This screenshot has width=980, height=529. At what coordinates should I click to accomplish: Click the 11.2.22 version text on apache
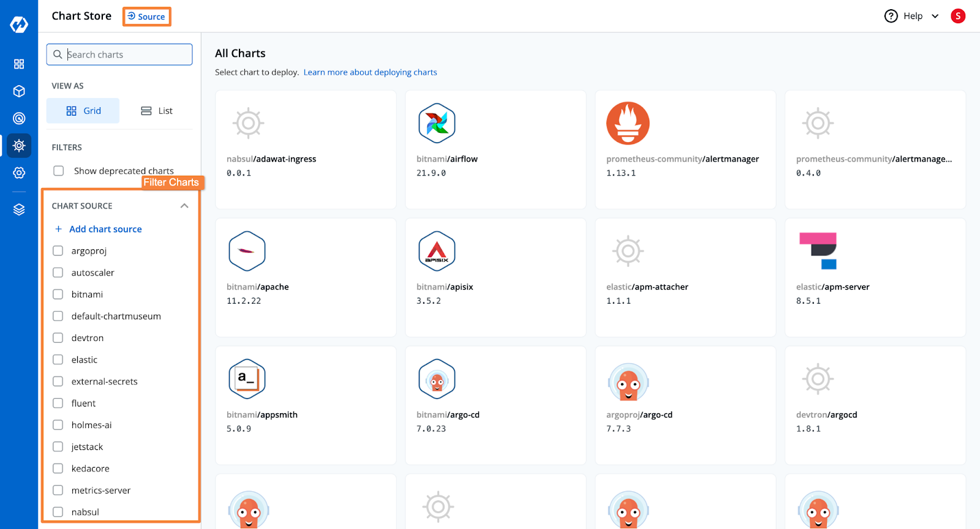(x=244, y=301)
